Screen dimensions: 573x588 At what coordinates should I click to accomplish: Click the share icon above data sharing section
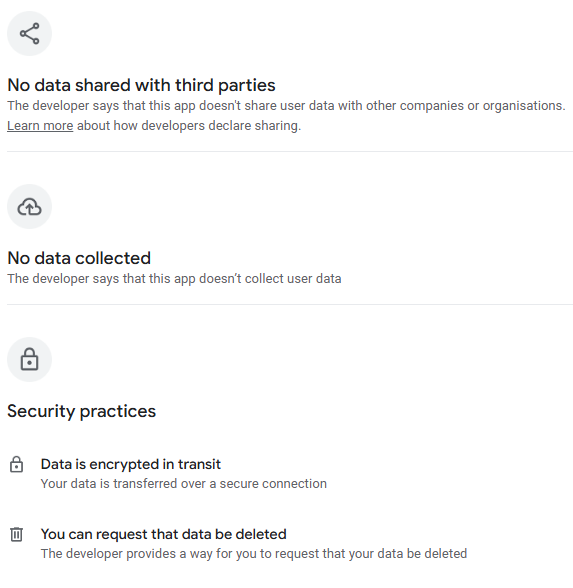click(x=29, y=33)
